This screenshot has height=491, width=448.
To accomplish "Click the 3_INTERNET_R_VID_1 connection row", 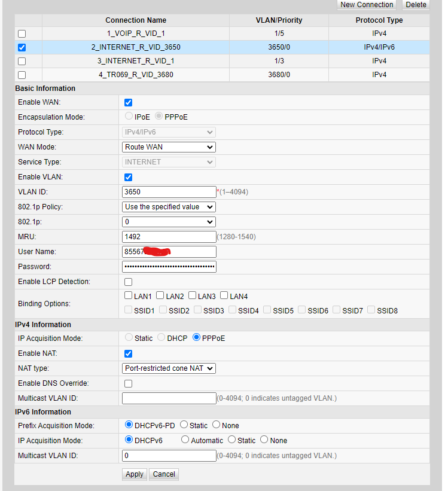I will tap(136, 61).
